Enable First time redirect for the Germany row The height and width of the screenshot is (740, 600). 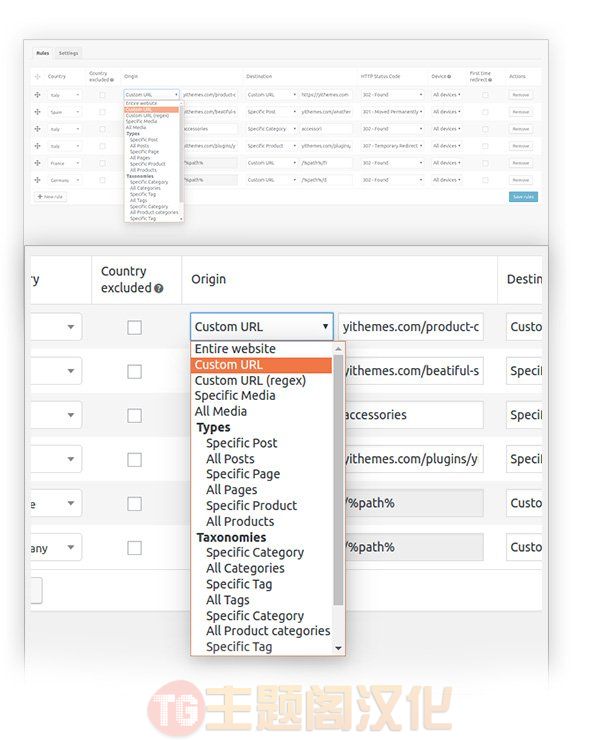(x=485, y=180)
